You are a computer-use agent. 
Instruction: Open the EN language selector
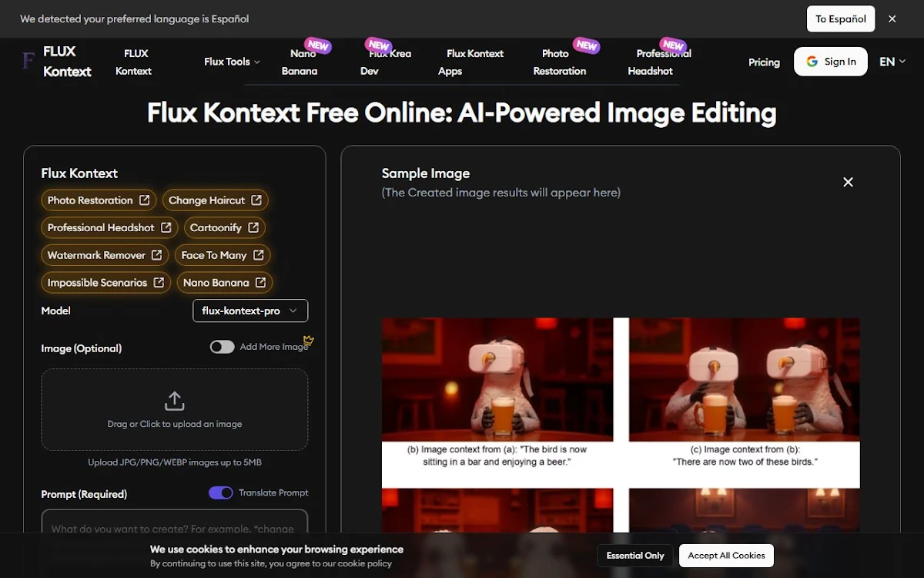click(x=892, y=62)
